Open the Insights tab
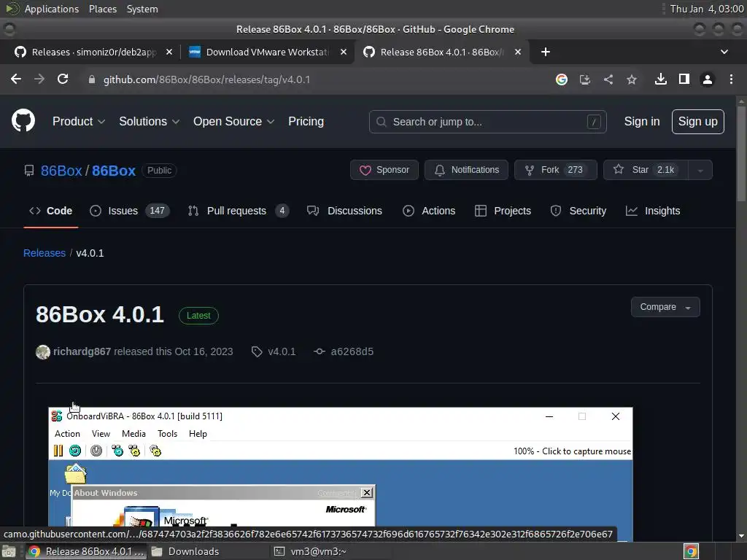Image resolution: width=747 pixels, height=560 pixels. (x=653, y=211)
